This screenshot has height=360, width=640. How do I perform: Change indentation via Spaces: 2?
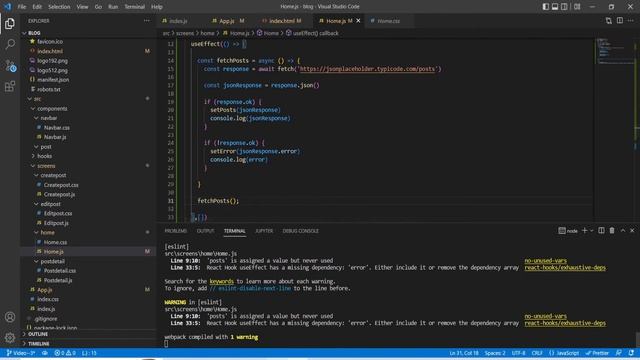[495, 353]
